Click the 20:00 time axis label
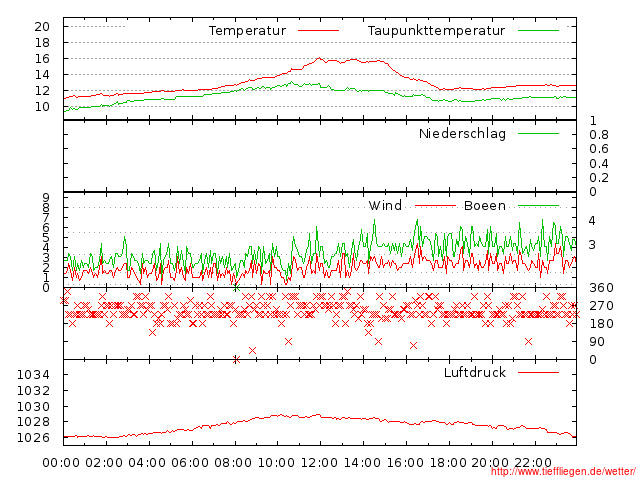The width and height of the screenshot is (640, 480). 490,463
